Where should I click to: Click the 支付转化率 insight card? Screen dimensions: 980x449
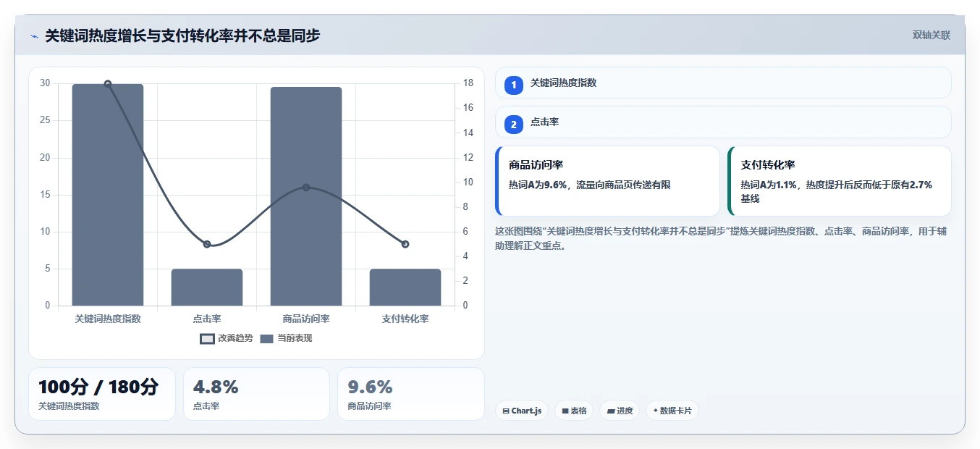(x=840, y=181)
